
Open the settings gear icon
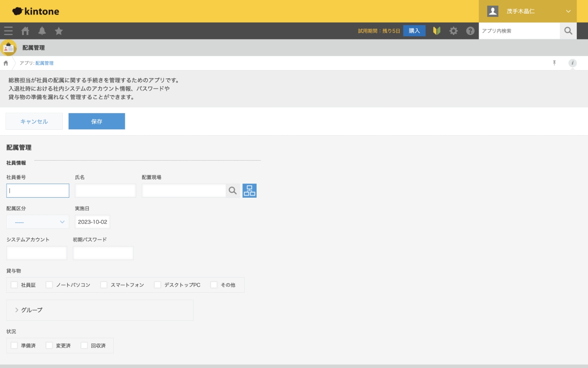(453, 31)
